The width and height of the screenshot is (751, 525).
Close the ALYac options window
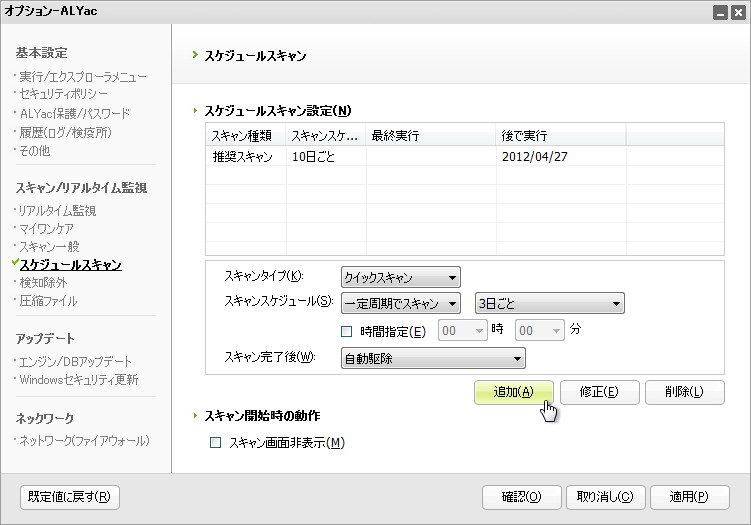coord(738,12)
